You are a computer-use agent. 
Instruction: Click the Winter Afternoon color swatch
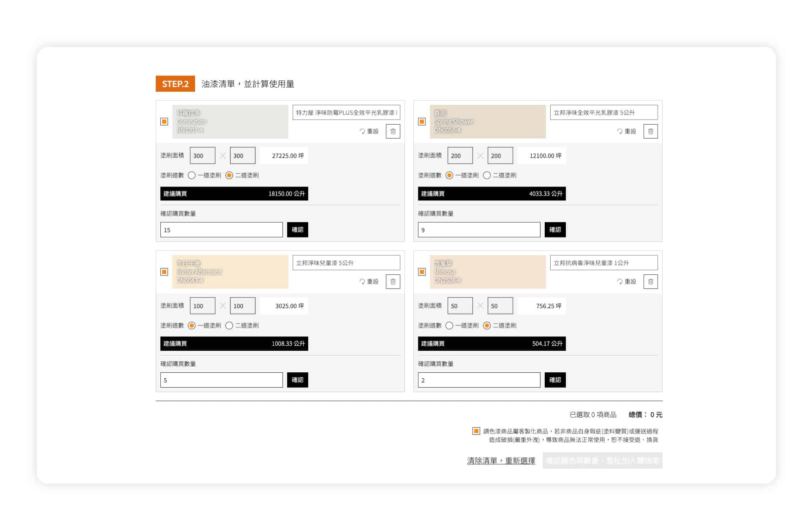coord(230,272)
